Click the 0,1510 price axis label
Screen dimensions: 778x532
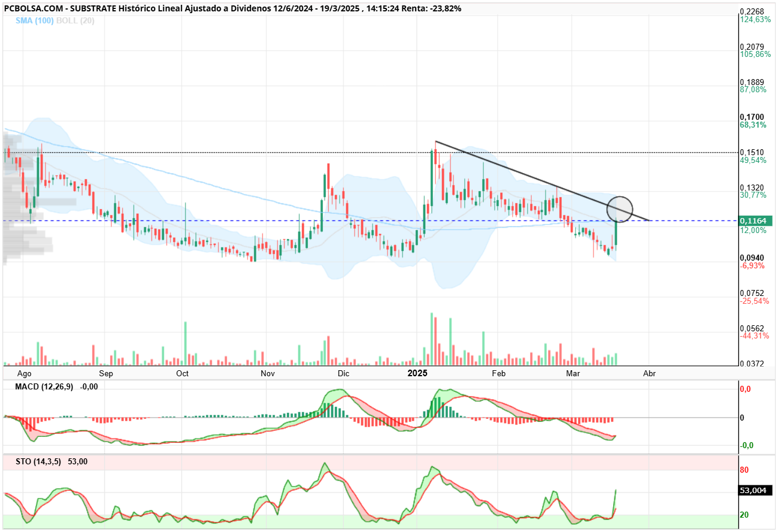point(752,152)
